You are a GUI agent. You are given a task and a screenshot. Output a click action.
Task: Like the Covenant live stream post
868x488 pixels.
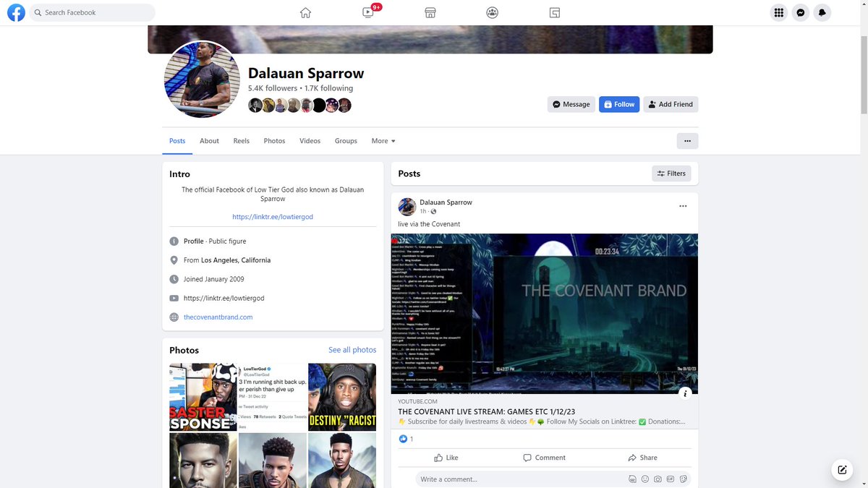[x=446, y=458]
